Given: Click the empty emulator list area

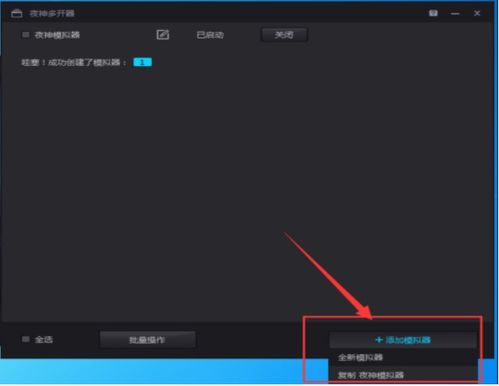Looking at the screenshot, I should point(247,193).
